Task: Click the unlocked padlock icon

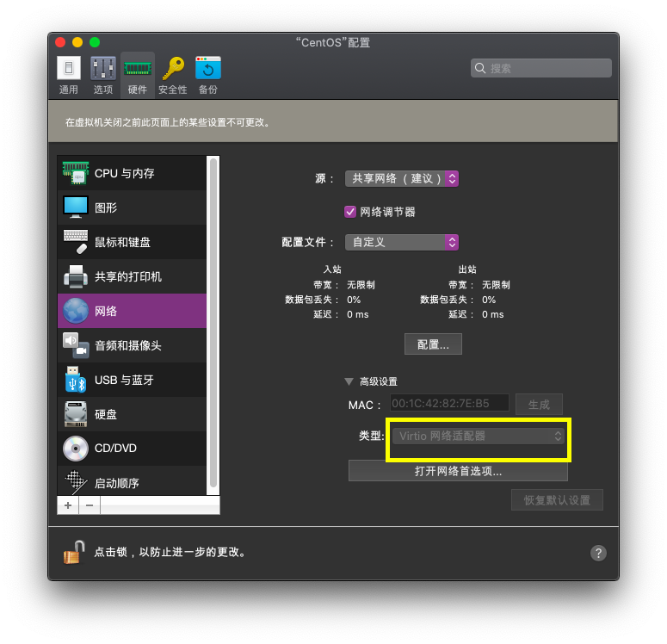Action: (x=74, y=552)
